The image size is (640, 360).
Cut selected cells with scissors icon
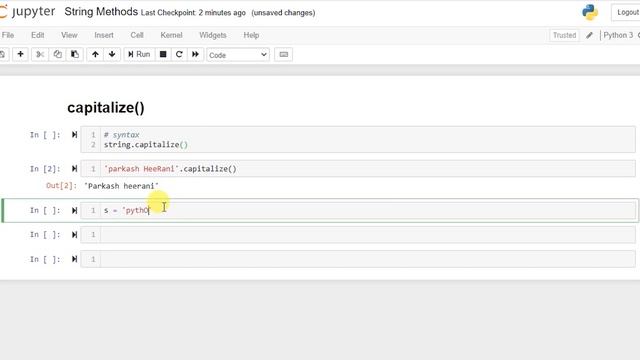tap(40, 54)
